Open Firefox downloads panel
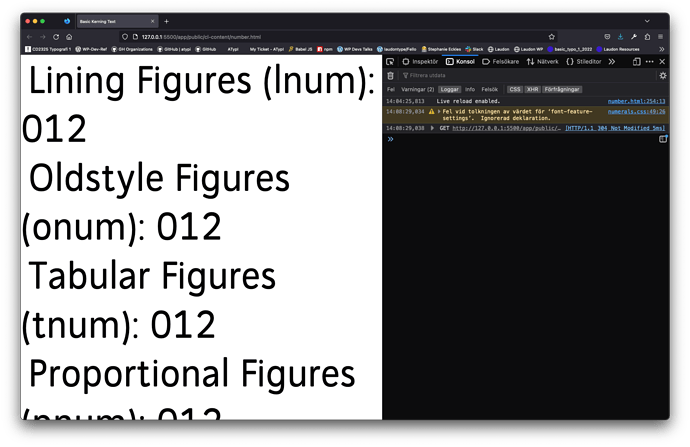The image size is (690, 447). click(620, 36)
